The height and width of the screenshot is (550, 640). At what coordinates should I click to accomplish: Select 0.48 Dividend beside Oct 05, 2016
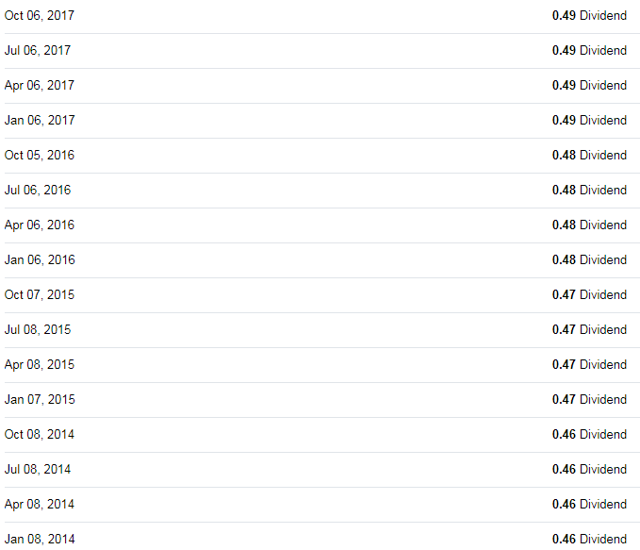point(589,155)
